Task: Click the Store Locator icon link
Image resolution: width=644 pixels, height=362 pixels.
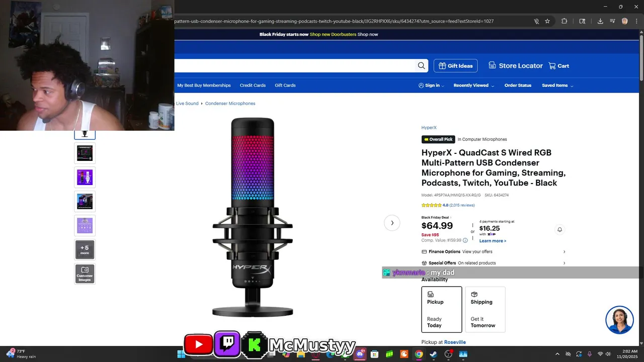Action: tap(515, 66)
